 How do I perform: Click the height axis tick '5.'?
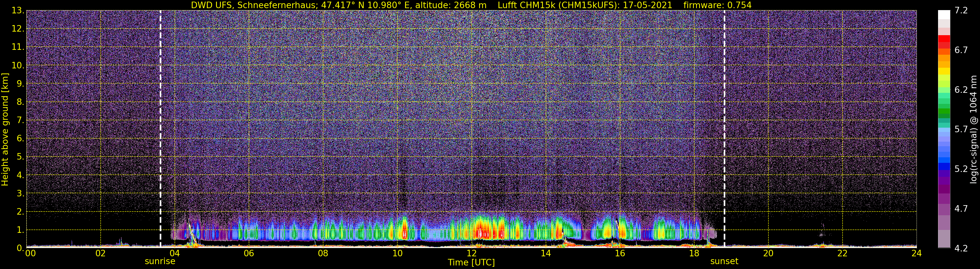pyautogui.click(x=20, y=157)
